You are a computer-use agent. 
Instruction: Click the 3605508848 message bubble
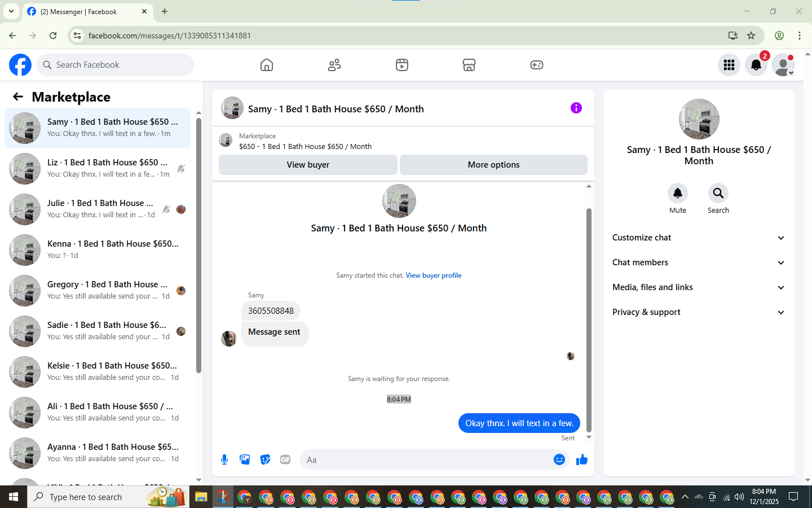271,311
